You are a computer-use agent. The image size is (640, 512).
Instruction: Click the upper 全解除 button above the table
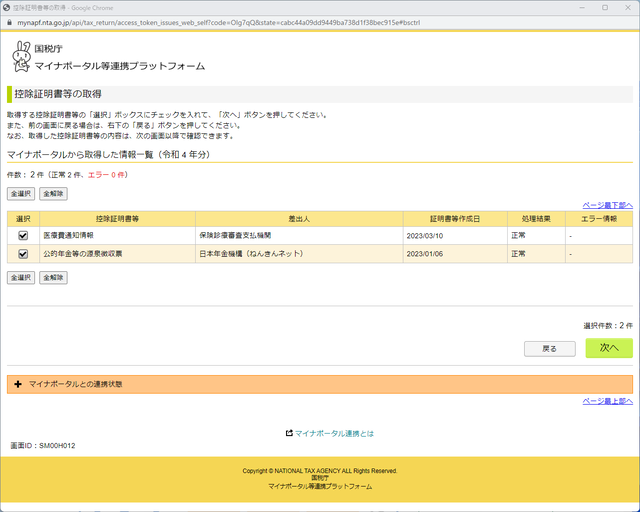53,194
